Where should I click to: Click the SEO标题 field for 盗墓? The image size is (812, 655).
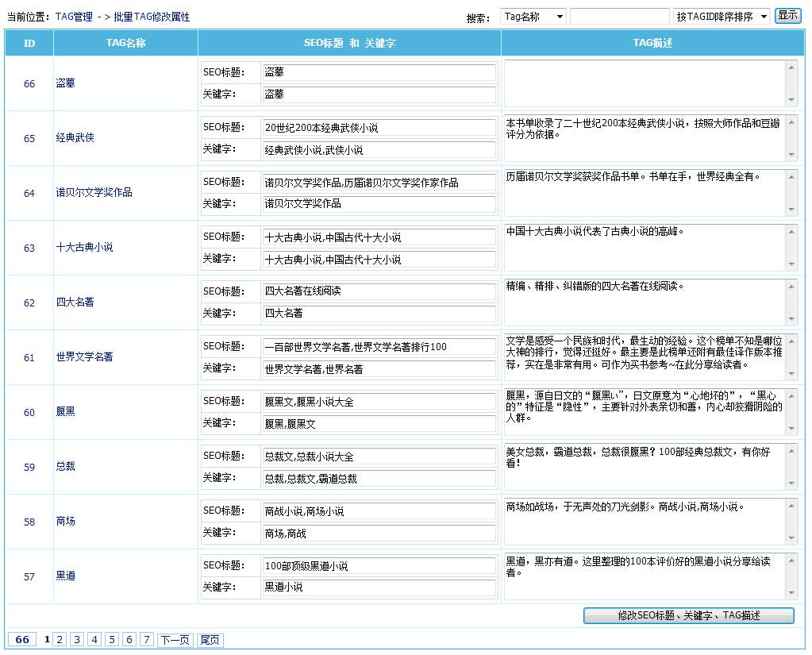[379, 72]
